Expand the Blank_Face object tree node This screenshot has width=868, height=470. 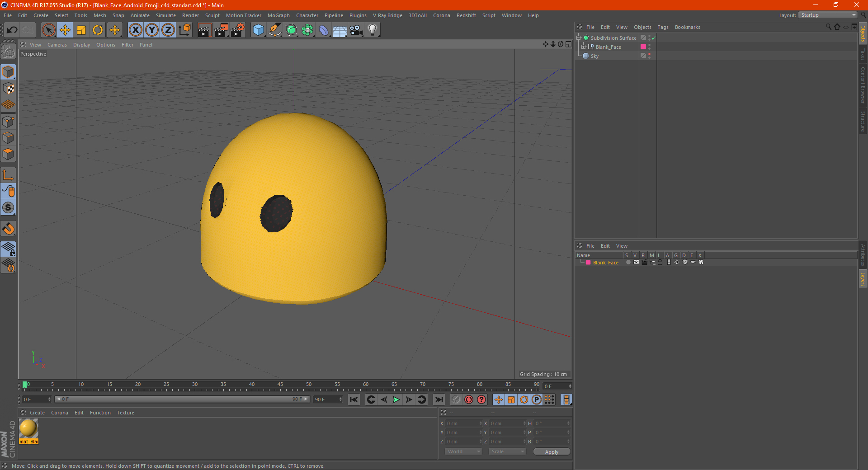pyautogui.click(x=584, y=47)
